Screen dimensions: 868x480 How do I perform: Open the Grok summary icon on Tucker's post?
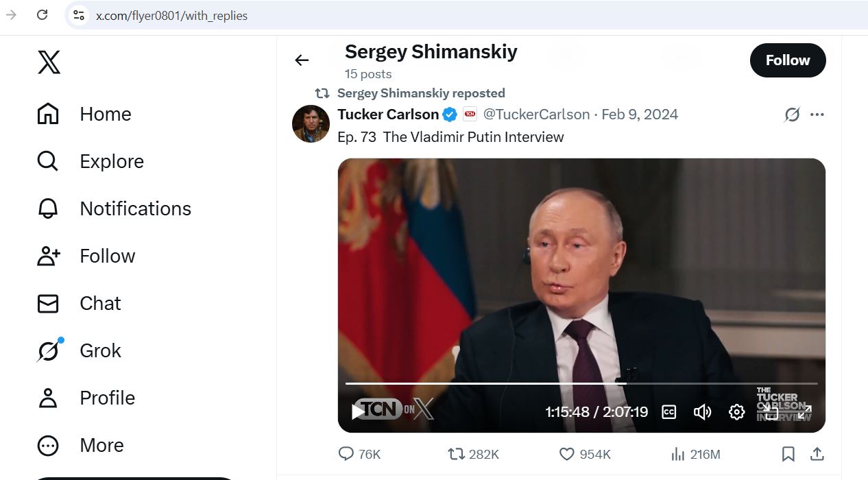[x=792, y=115]
